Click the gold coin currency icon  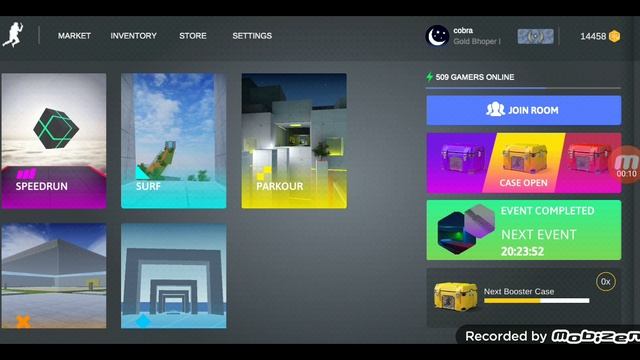[x=614, y=36]
